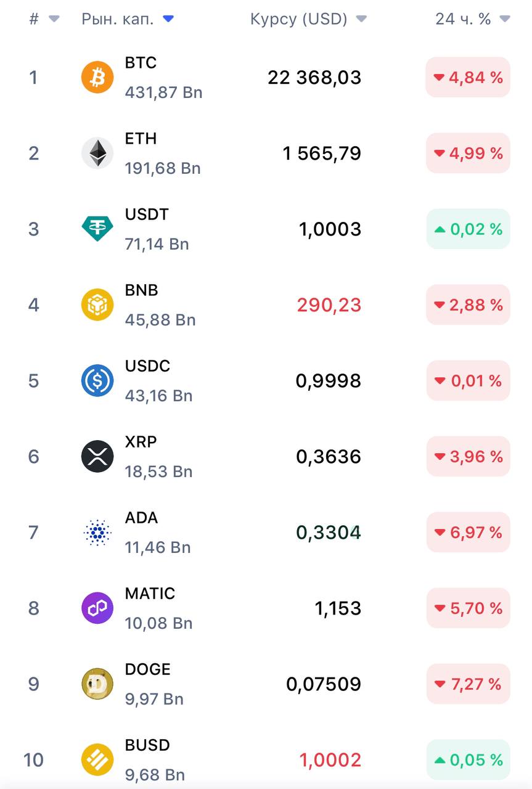Click the USDC coin icon
This screenshot has height=789, width=532.
click(97, 381)
